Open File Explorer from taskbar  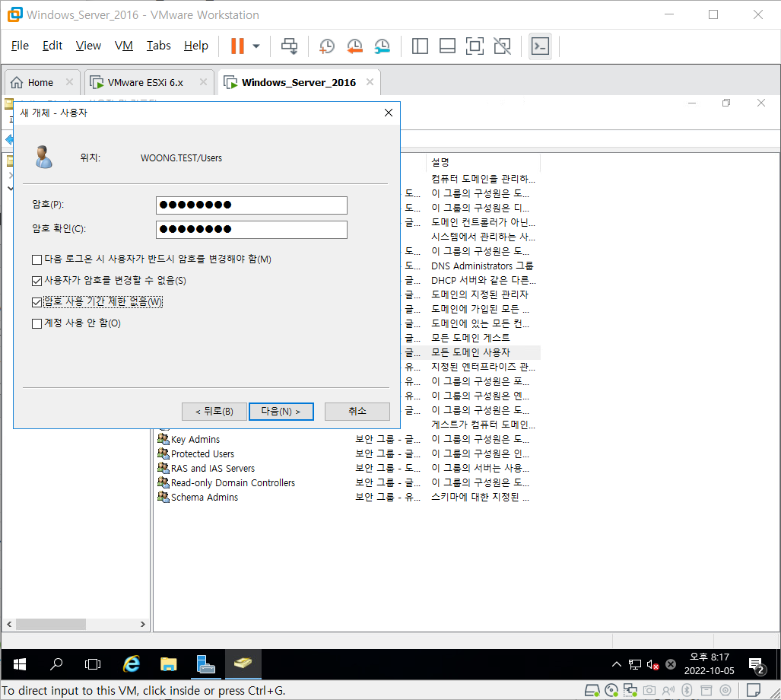(x=168, y=664)
